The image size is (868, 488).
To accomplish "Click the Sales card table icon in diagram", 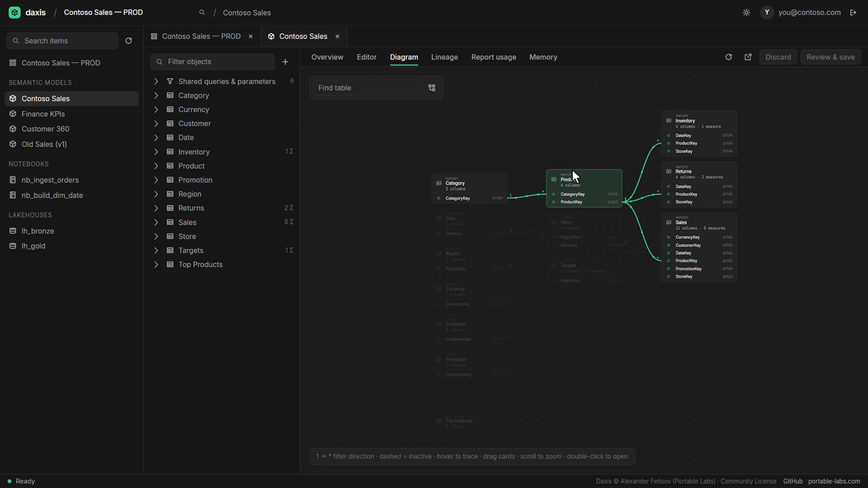I will [x=669, y=222].
